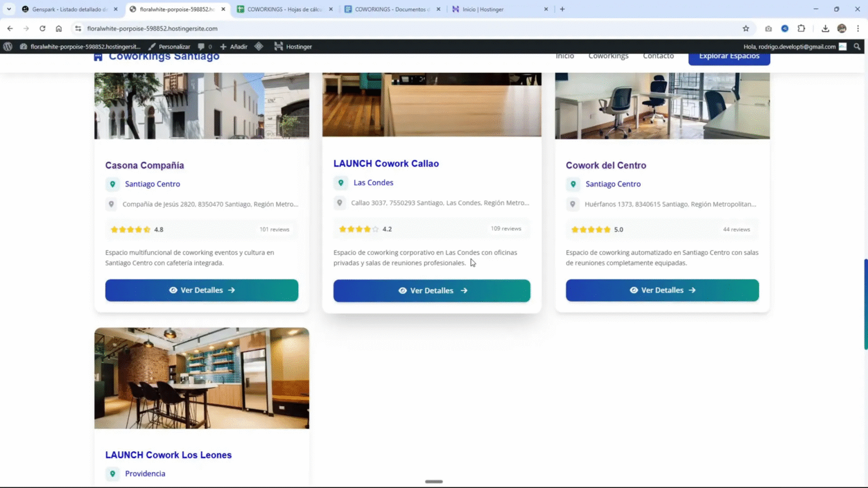Viewport: 868px width, 488px height.
Task: Expand the Añadir new content menu
Action: pyautogui.click(x=233, y=46)
